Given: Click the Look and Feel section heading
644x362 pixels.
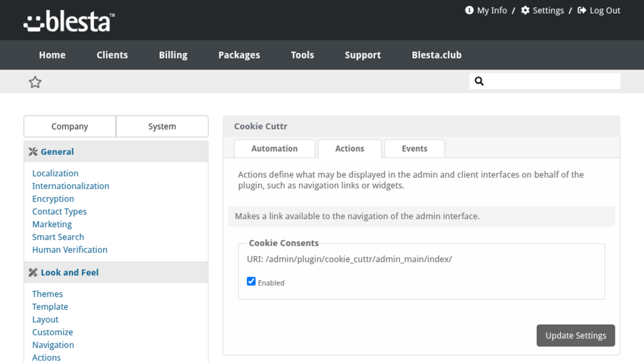Looking at the screenshot, I should coord(70,273).
